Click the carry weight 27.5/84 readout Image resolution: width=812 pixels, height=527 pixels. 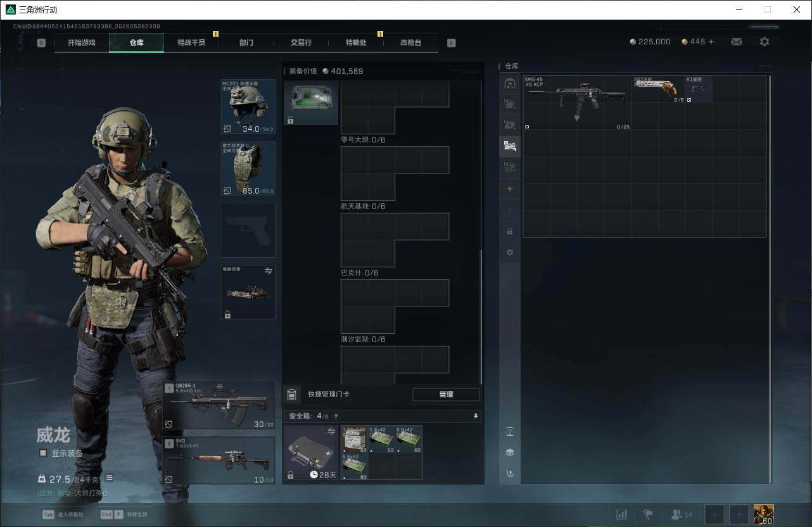68,478
